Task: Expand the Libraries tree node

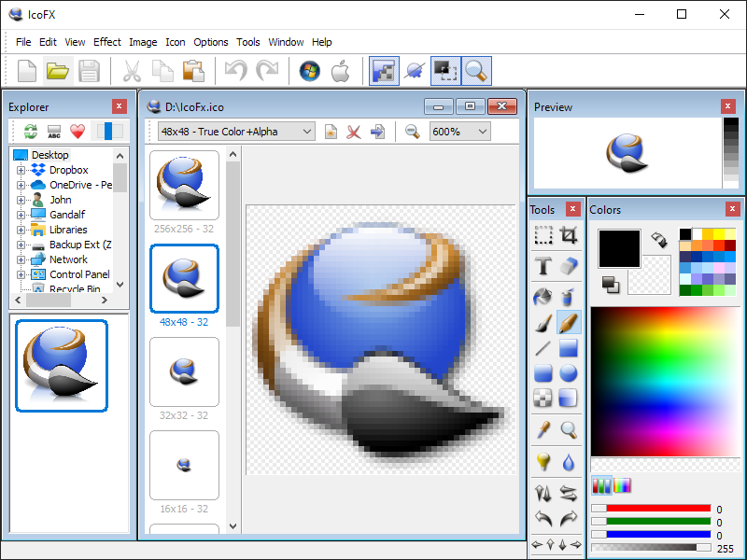Action: pos(21,230)
